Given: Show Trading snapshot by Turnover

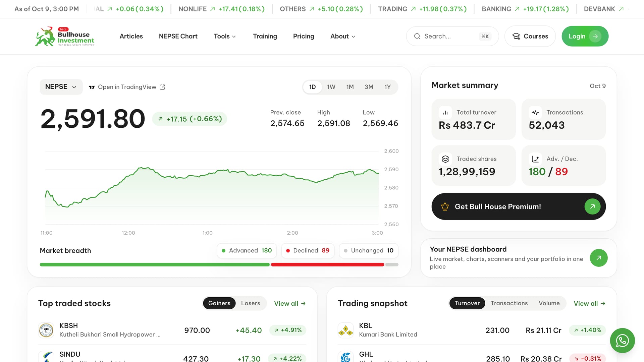Looking at the screenshot, I should click(x=467, y=303).
